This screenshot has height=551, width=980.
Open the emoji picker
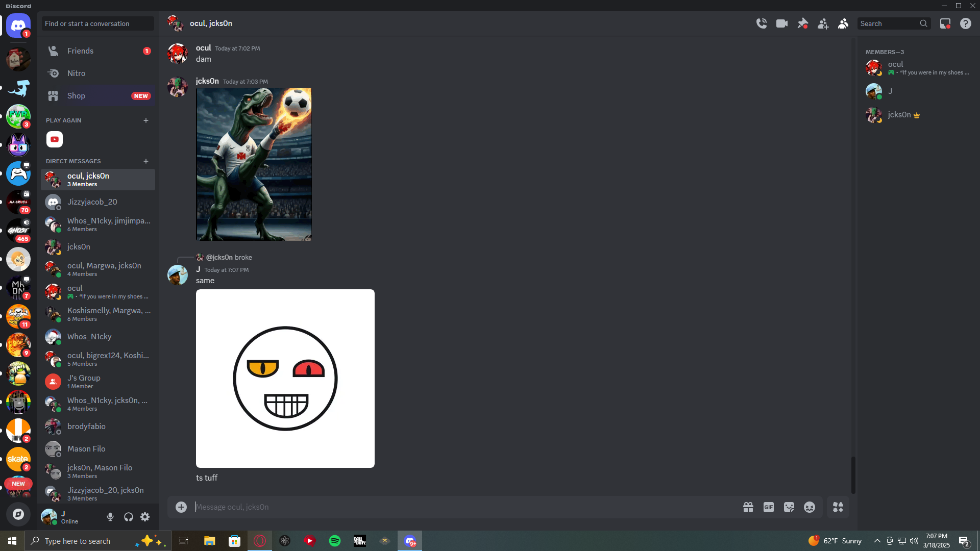(810, 507)
